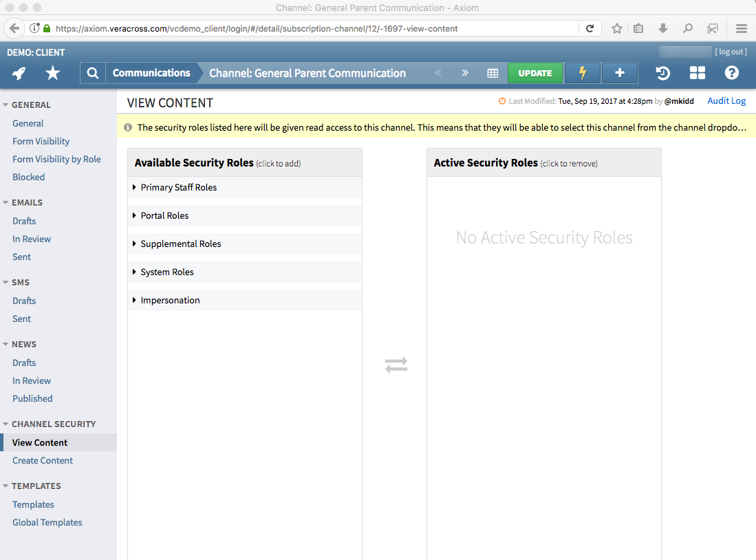Click the rocket home icon
756x560 pixels.
pyautogui.click(x=19, y=72)
